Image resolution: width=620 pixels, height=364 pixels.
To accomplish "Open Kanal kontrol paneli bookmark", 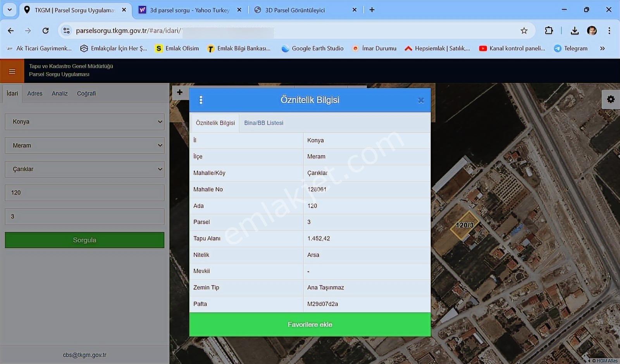I will (x=512, y=48).
